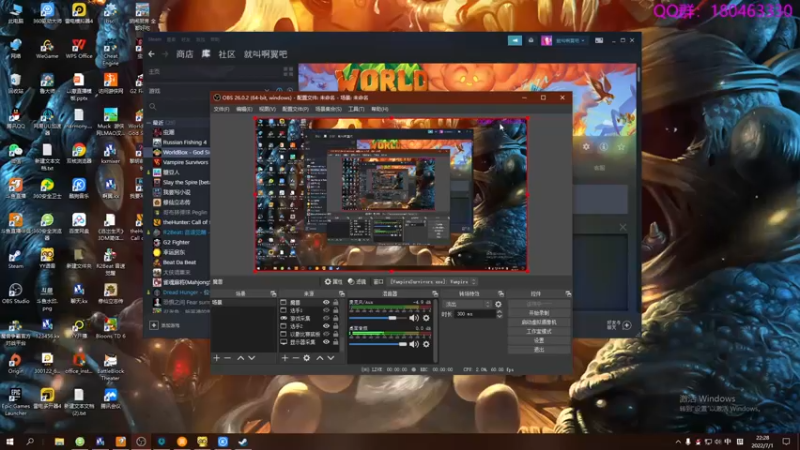Image resolution: width=800 pixels, height=450 pixels.
Task: Open Epic Games Launcher desktop icon
Action: (x=15, y=402)
